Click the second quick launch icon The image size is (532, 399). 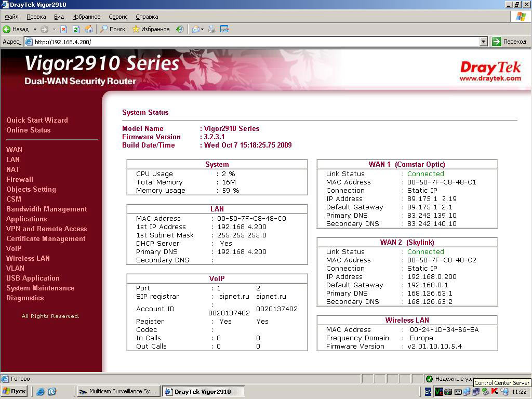click(x=52, y=392)
